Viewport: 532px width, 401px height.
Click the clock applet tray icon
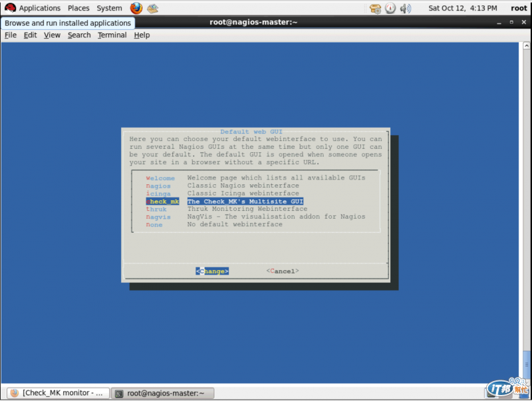390,8
